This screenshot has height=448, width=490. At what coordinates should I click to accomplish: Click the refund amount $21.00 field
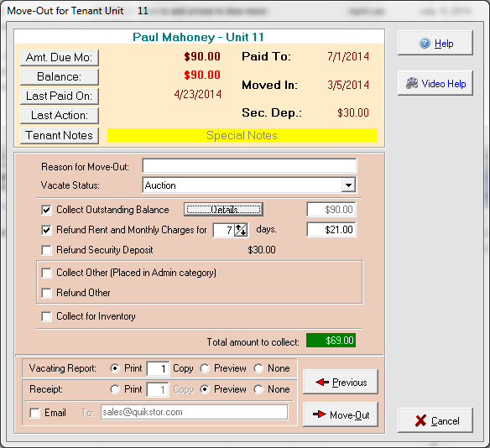coord(331,230)
